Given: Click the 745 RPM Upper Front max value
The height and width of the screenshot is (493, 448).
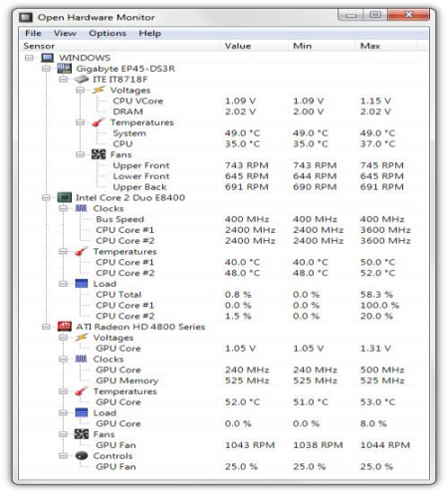Looking at the screenshot, I should tap(382, 165).
